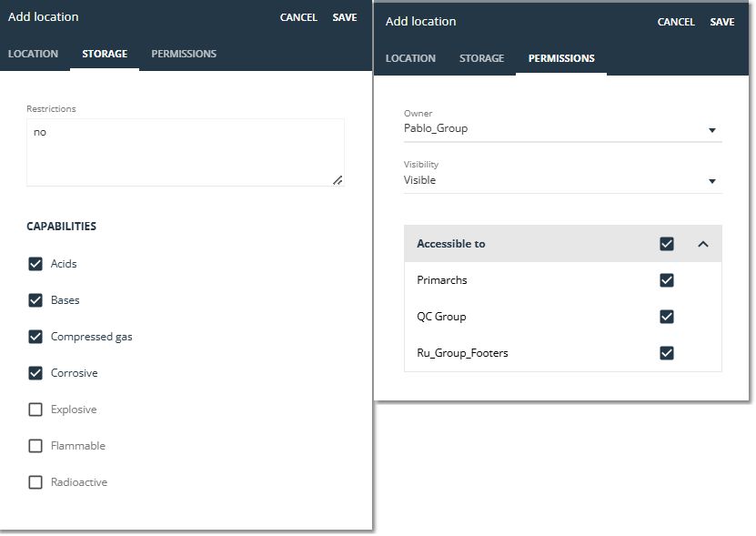The height and width of the screenshot is (536, 756).
Task: Uncheck access for Primarchs
Action: click(667, 280)
